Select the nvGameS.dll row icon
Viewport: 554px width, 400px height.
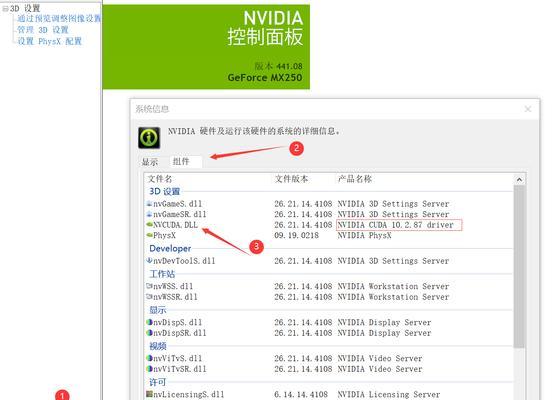149,204
